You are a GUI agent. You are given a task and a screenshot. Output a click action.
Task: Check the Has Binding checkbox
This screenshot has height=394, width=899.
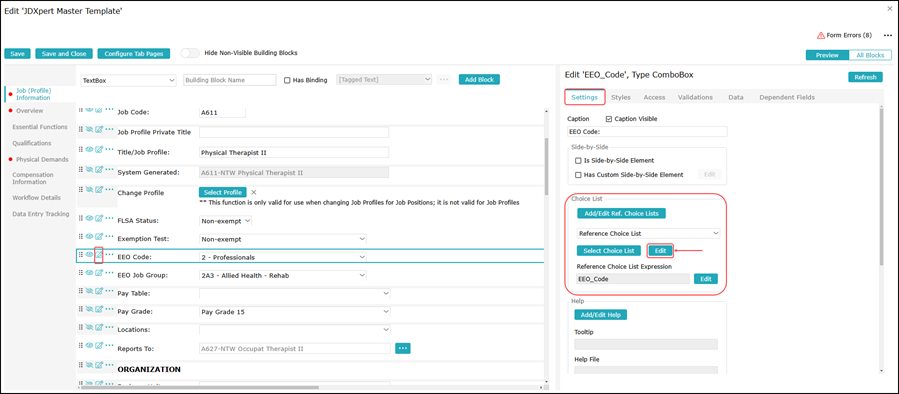(287, 80)
